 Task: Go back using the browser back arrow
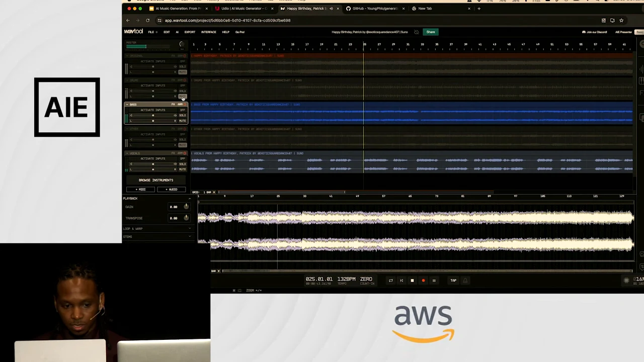(128, 21)
